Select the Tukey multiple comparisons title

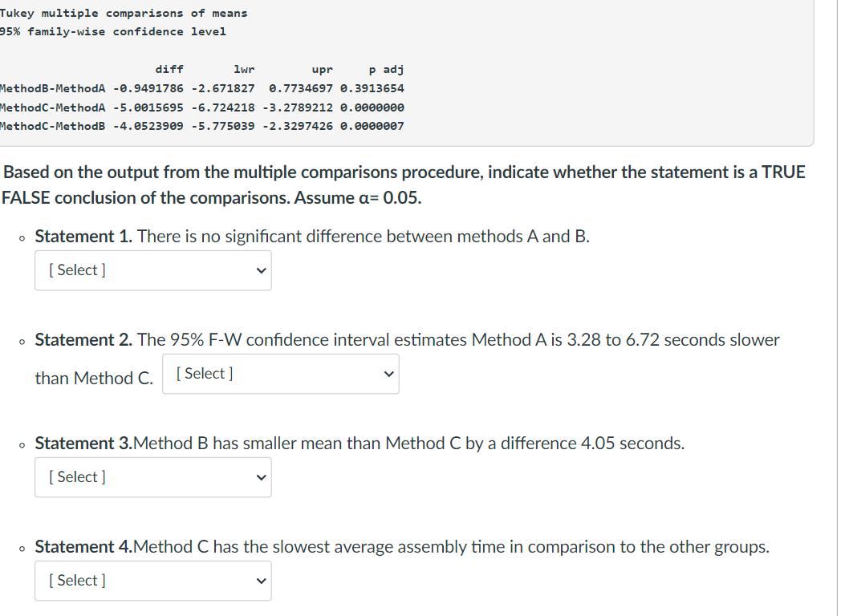[124, 13]
